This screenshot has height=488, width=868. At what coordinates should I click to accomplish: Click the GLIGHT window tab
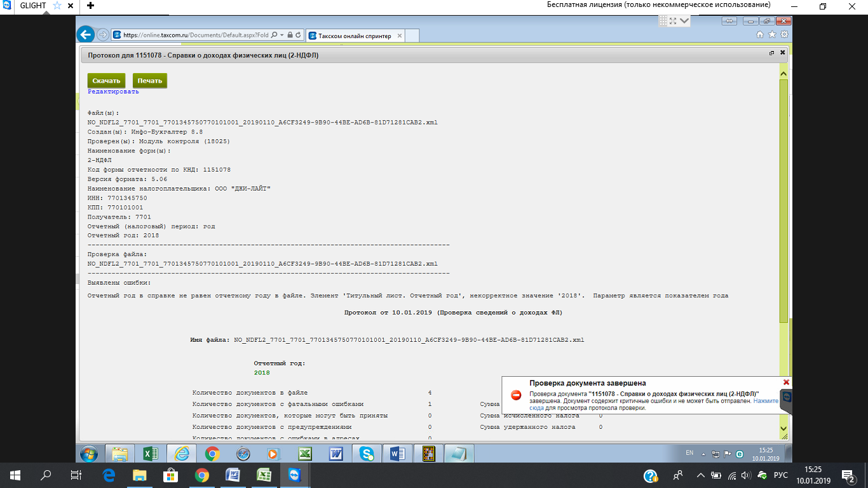click(x=33, y=6)
